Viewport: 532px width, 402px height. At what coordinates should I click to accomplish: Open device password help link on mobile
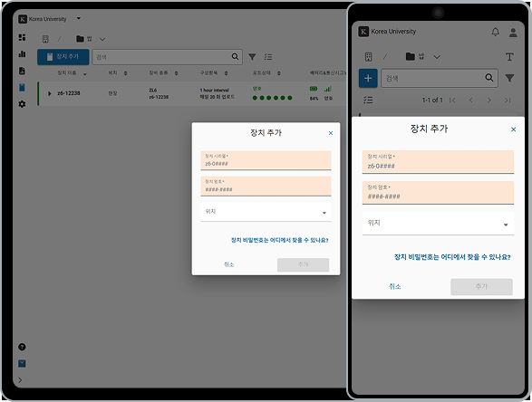click(x=452, y=257)
